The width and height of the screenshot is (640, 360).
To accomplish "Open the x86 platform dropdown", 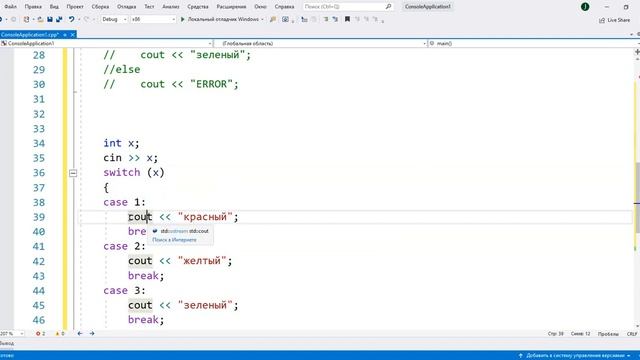I will click(x=153, y=19).
